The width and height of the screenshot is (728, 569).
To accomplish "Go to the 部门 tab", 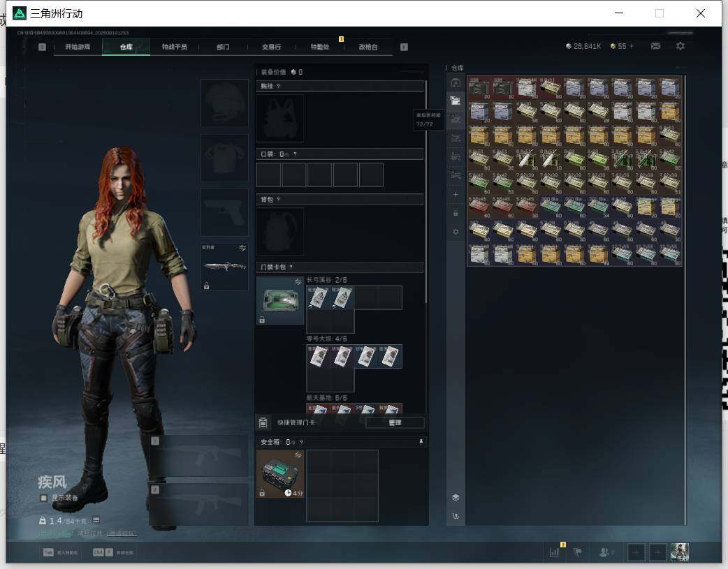I will [223, 47].
